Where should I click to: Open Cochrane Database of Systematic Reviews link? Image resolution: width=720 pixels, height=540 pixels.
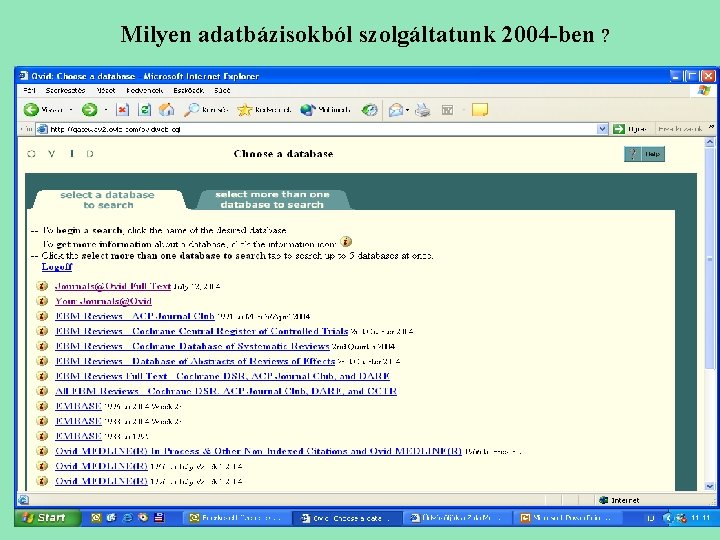tap(192, 346)
